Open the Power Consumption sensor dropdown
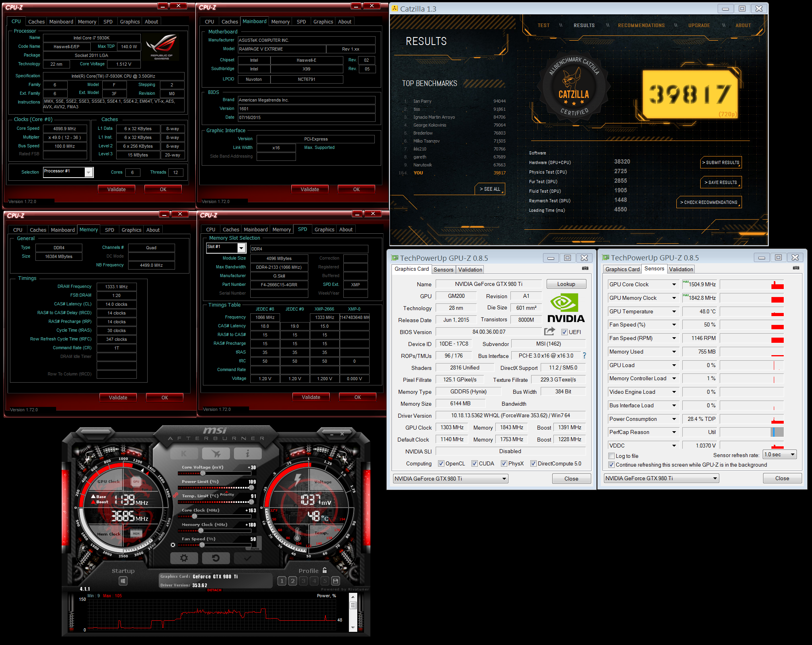 (674, 419)
